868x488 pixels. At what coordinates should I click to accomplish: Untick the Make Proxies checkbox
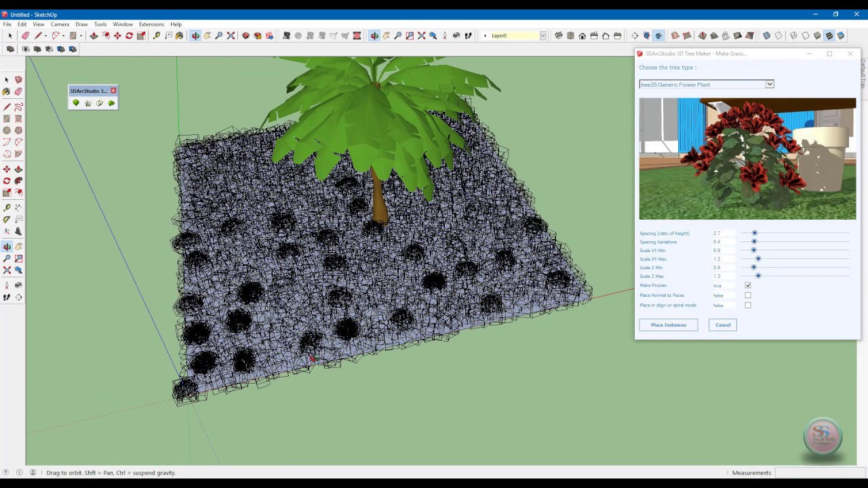point(748,285)
